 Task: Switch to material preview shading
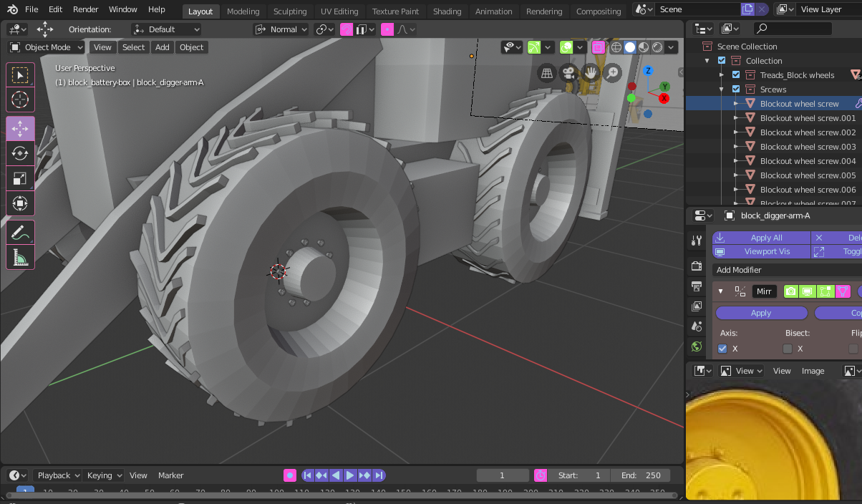click(x=644, y=47)
